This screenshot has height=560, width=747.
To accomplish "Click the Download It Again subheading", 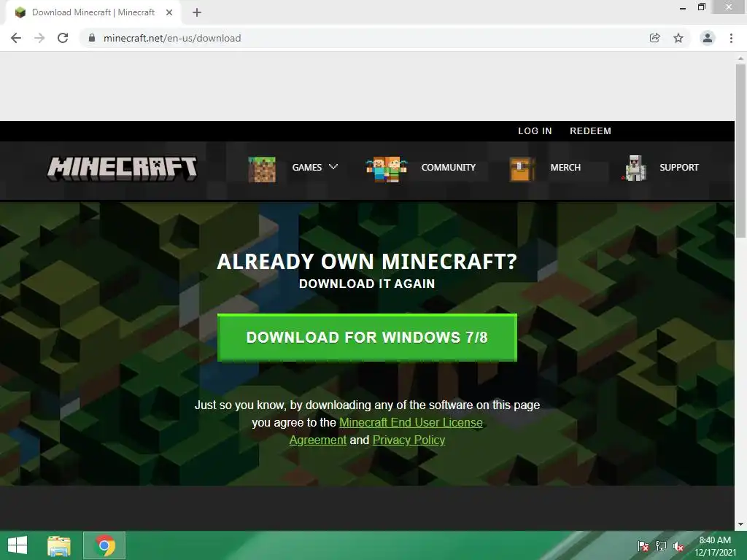I will pos(367,284).
